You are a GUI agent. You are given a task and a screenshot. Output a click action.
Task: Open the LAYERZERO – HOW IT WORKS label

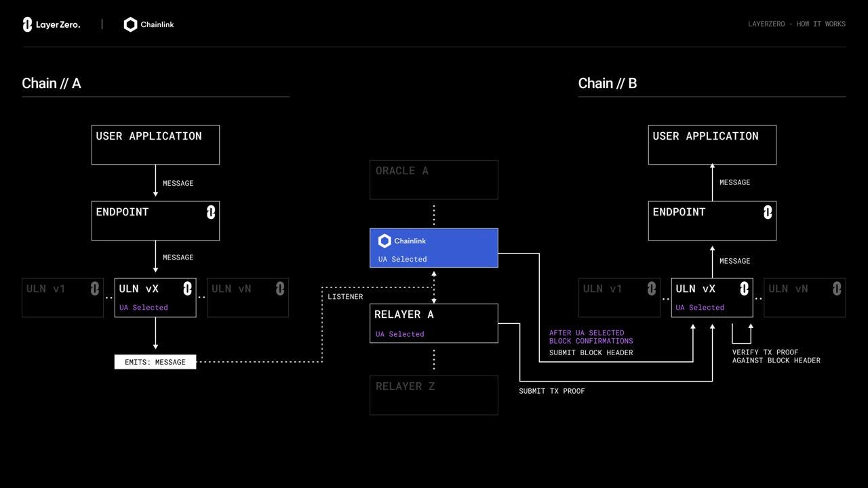click(796, 24)
